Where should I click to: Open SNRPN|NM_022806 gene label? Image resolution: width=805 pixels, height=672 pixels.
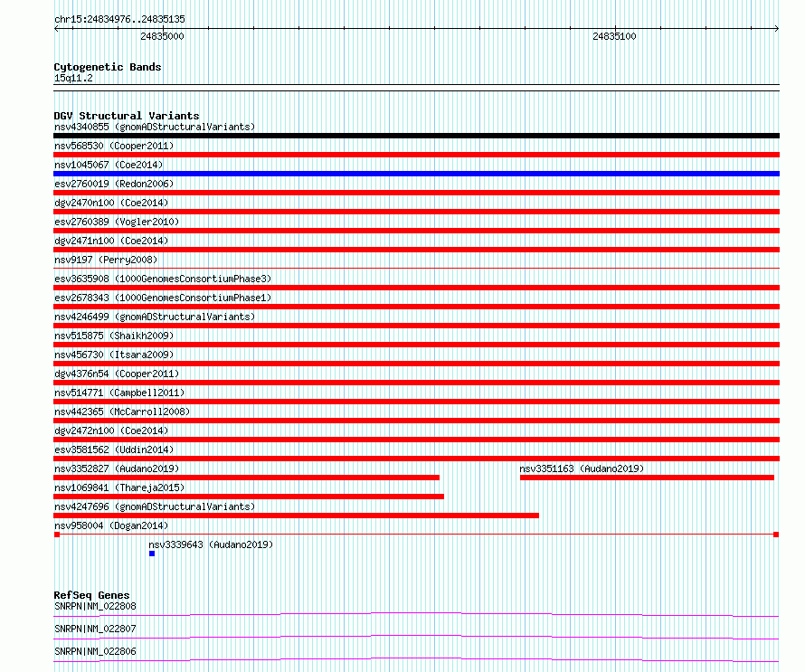tap(96, 651)
